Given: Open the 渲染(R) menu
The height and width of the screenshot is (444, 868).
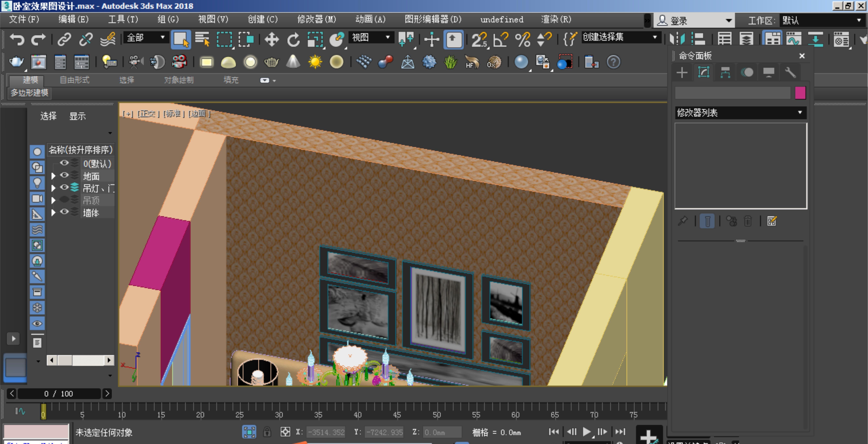Looking at the screenshot, I should pyautogui.click(x=556, y=19).
